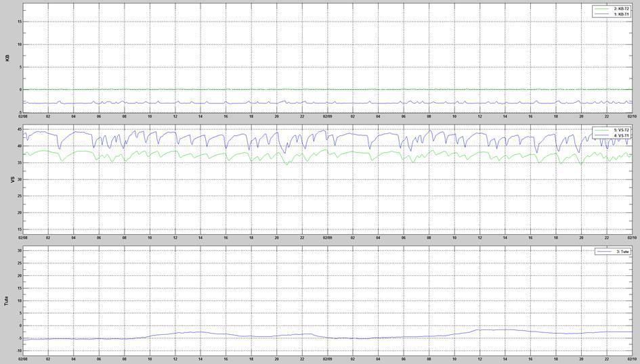Select the '5: VS-T2' legend entry
The height and width of the screenshot is (364, 640).
tap(612, 130)
